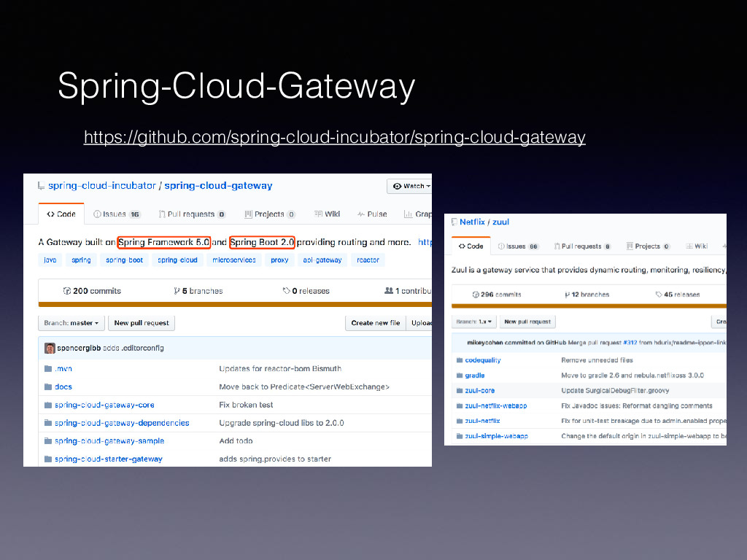Select the Code tab in zuul repo
Image resolution: width=747 pixels, height=560 pixels.
(471, 246)
